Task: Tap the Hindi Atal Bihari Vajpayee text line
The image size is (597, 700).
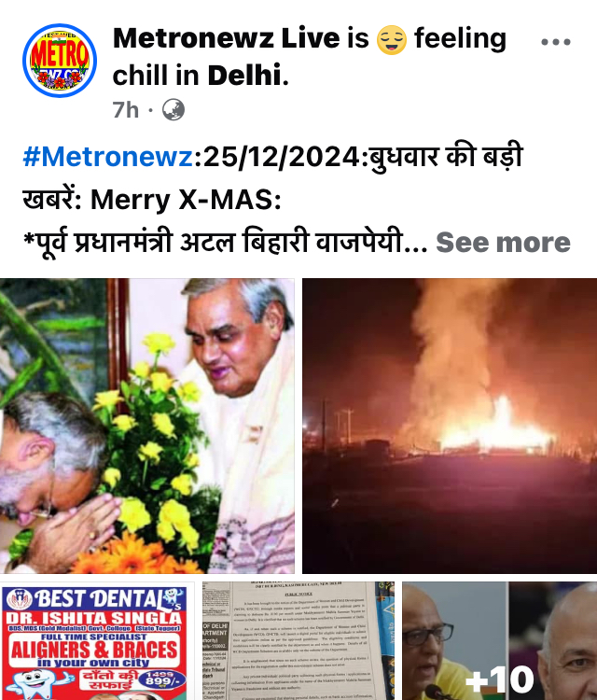Action: click(x=226, y=243)
